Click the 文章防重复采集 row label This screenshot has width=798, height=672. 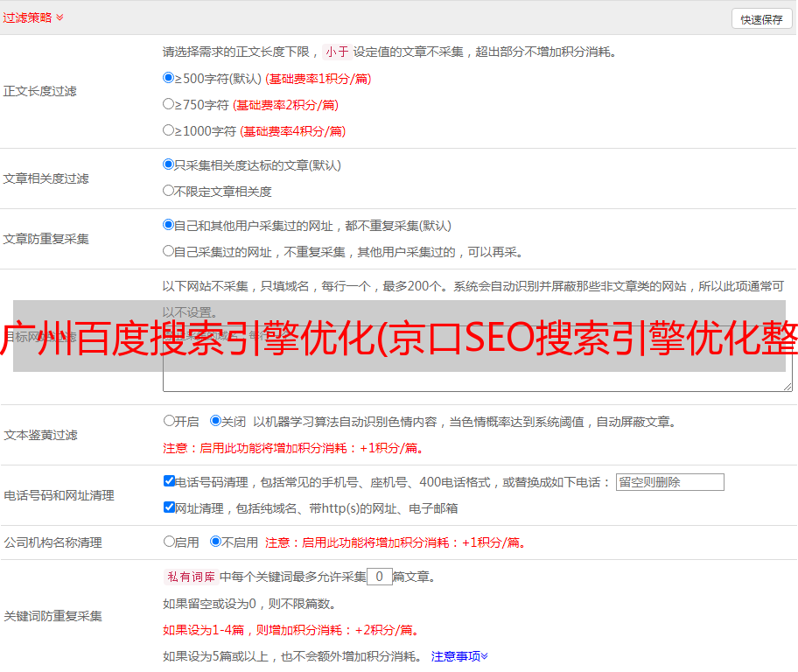click(x=45, y=239)
